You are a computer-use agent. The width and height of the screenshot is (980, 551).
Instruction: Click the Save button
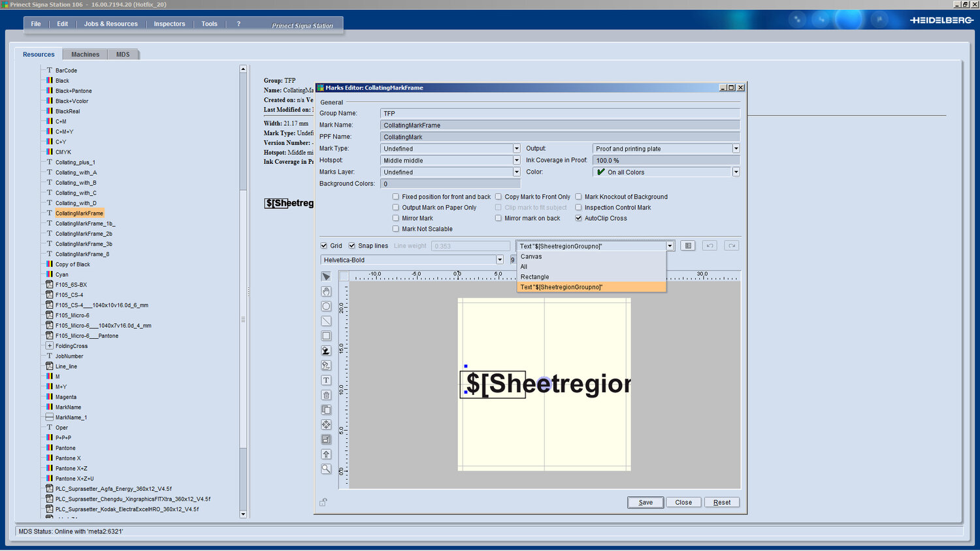(645, 502)
